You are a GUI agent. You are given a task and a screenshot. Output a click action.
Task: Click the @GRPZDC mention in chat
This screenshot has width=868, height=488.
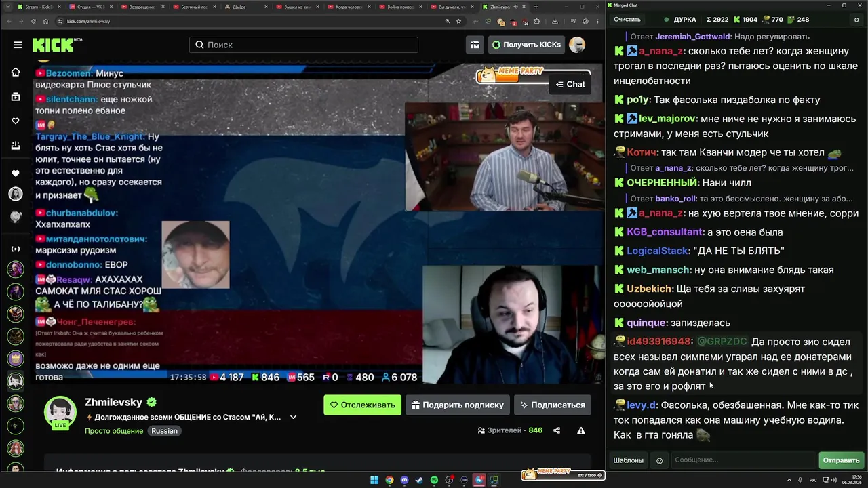coord(722,342)
